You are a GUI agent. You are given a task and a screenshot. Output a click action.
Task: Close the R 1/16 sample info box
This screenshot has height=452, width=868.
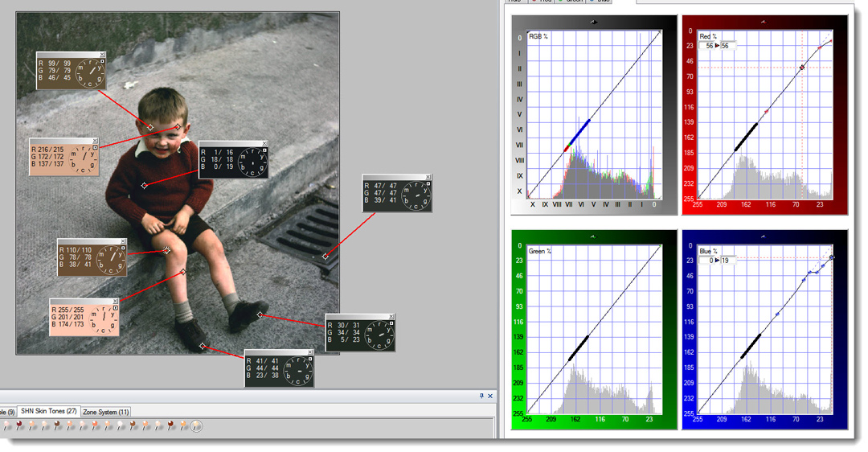pyautogui.click(x=264, y=143)
